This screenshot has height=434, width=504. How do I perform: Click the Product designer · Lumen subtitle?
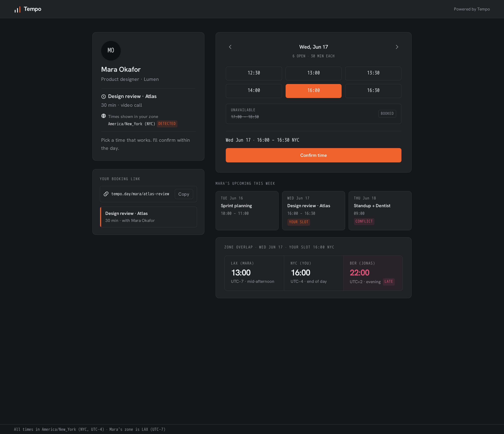(130, 79)
